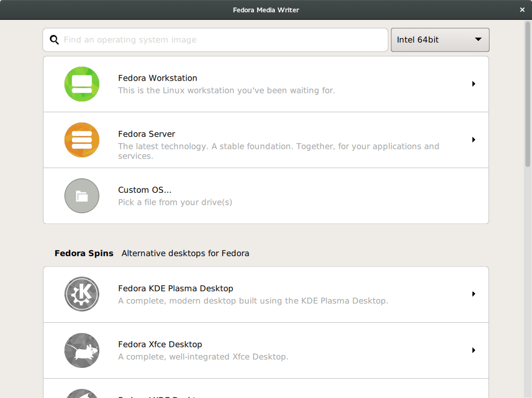
Task: Expand Fedora Server details arrow
Action: (x=473, y=140)
